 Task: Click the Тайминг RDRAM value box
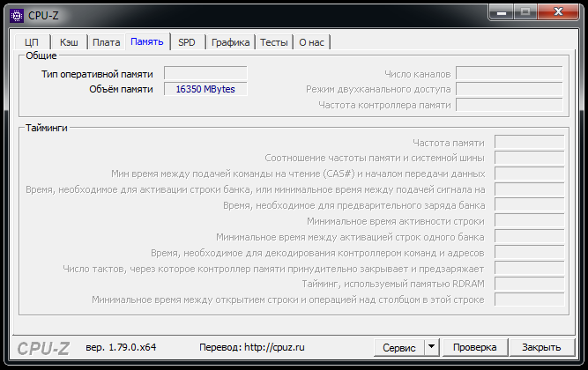tap(529, 284)
